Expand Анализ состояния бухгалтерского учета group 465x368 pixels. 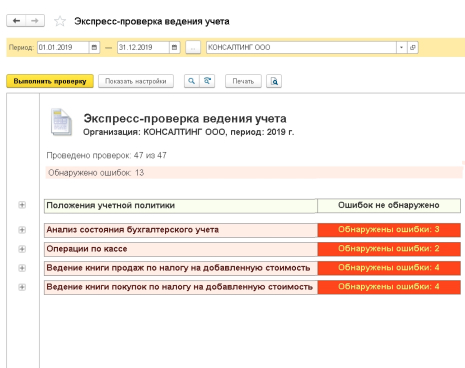[22, 230]
